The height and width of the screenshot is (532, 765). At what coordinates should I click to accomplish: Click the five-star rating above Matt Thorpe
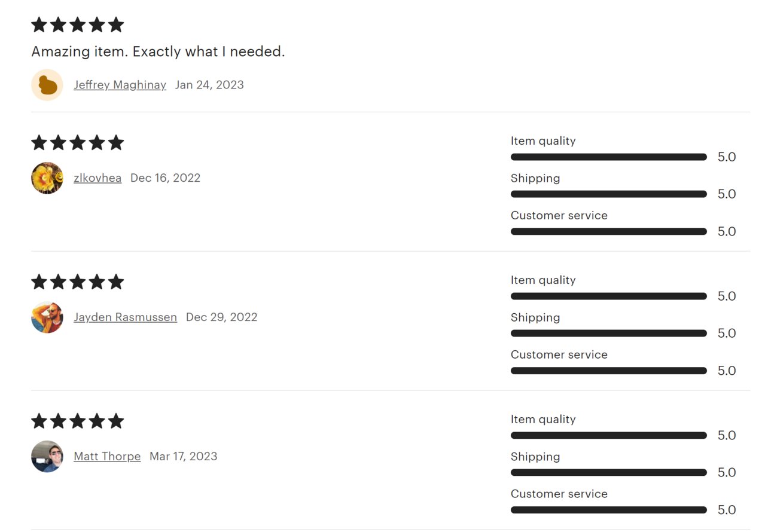pos(78,421)
